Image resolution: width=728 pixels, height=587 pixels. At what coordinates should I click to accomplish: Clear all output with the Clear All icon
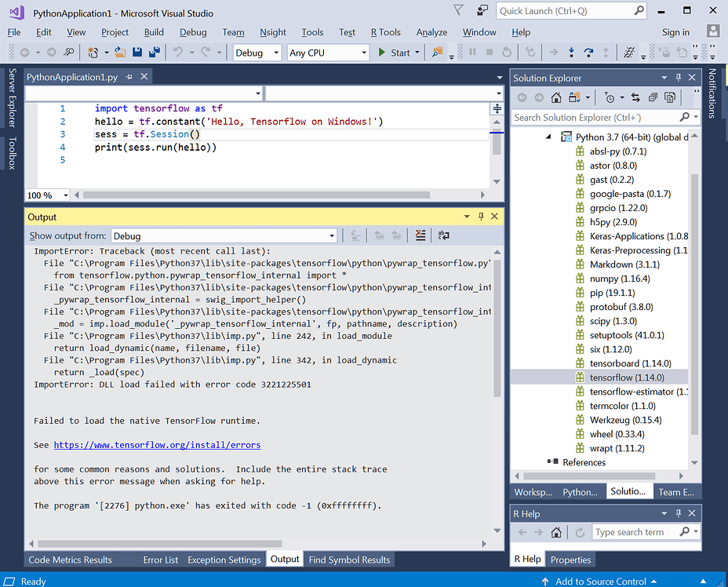point(420,235)
